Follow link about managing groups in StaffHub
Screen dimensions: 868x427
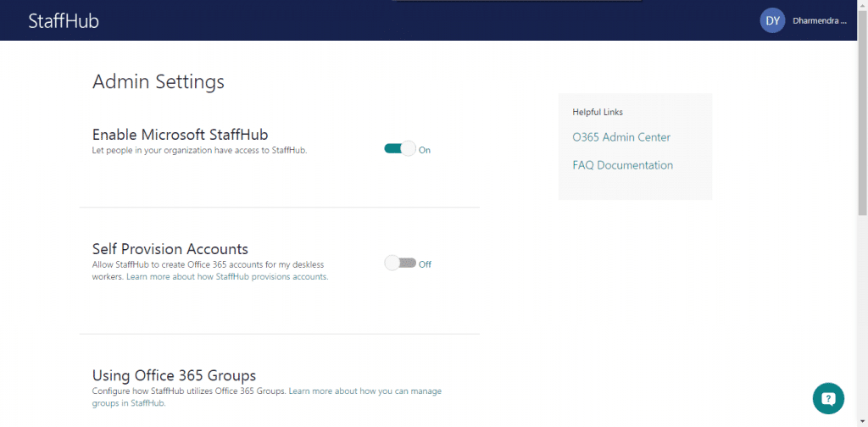pyautogui.click(x=364, y=391)
